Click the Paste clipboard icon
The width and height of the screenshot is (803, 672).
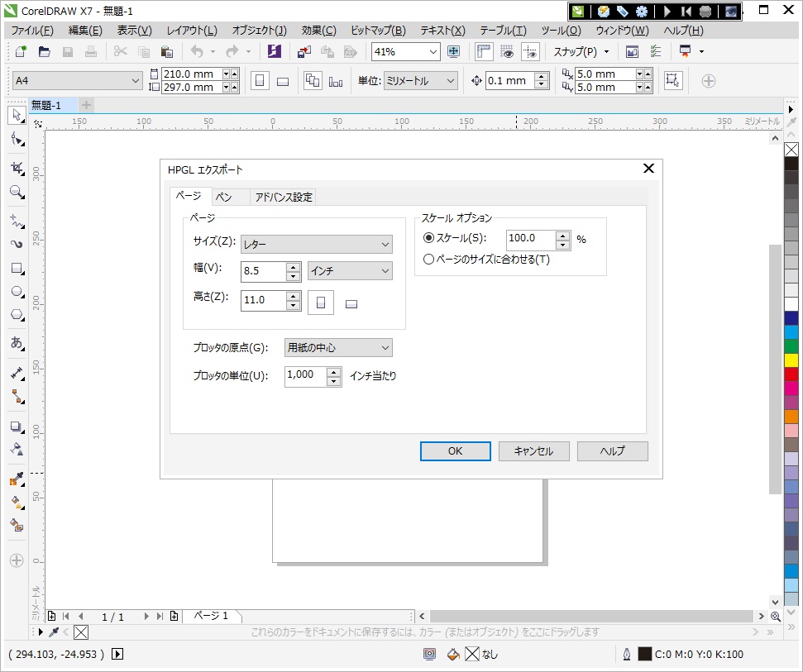[166, 52]
